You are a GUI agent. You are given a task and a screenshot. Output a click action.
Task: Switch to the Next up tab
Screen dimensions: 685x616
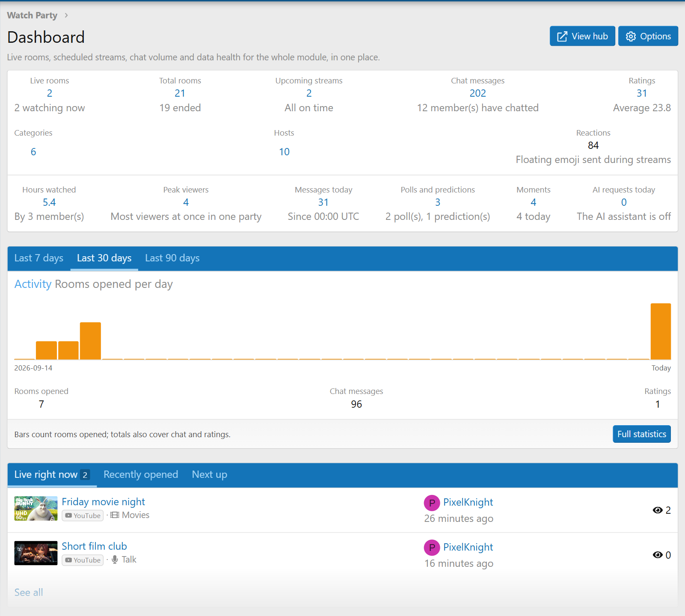point(210,474)
